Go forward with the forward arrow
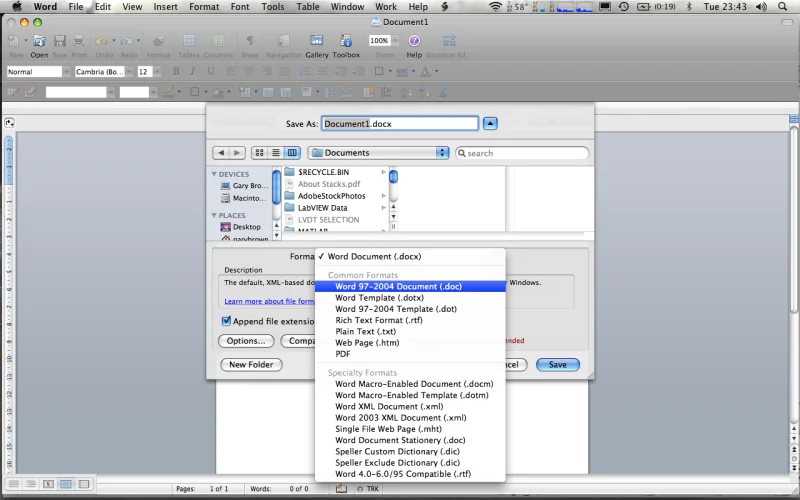Image resolution: width=800 pixels, height=500 pixels. [237, 153]
